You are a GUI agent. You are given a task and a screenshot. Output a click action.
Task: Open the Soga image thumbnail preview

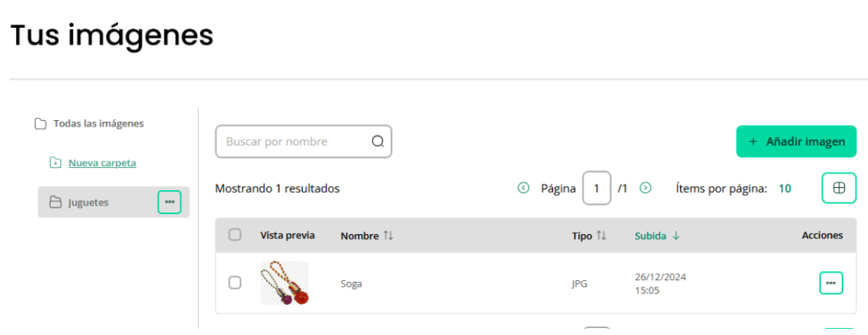[x=284, y=283]
